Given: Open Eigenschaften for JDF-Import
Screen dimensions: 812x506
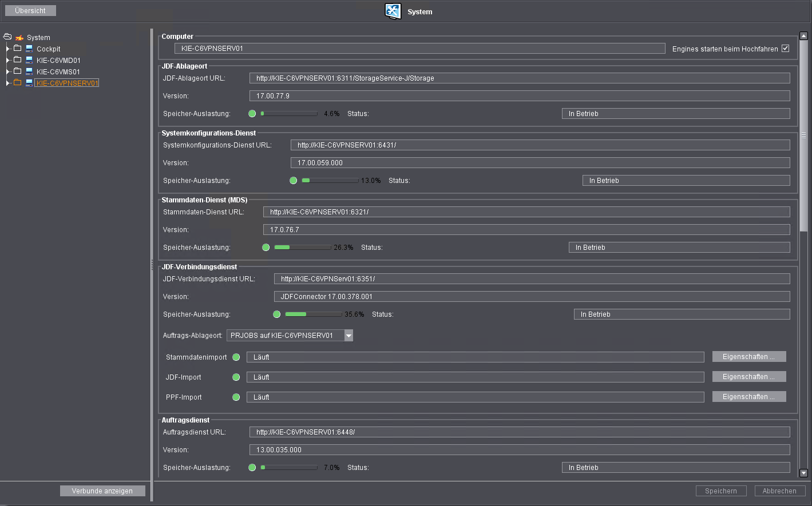Looking at the screenshot, I should pos(749,377).
